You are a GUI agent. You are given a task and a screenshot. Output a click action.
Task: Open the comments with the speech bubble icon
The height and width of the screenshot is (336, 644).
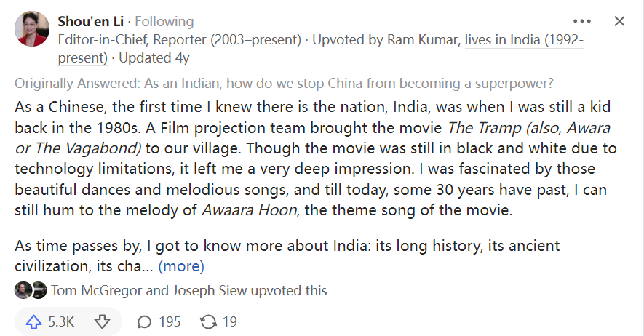click(159, 321)
